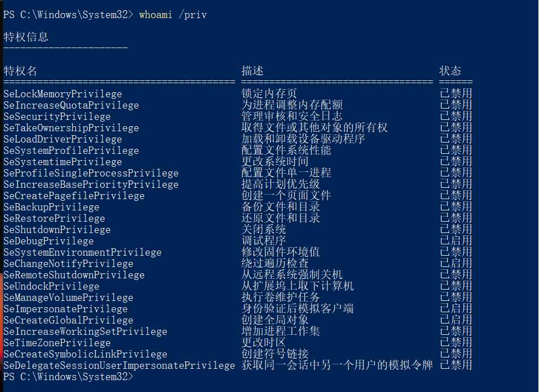
Task: Click the 已启用 status for SeDebugPrivilege
Action: coord(456,241)
